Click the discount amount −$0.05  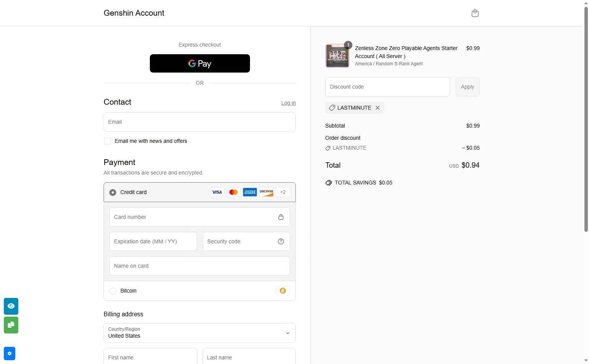[x=471, y=148]
